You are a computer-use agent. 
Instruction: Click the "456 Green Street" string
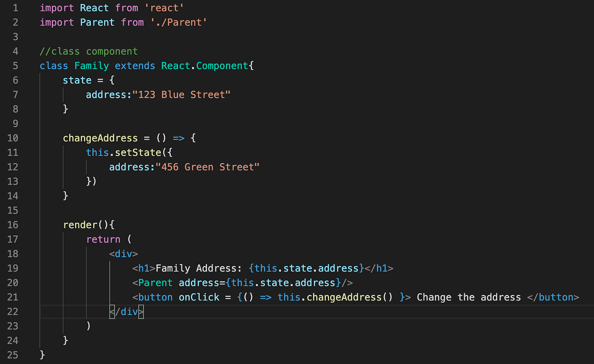point(207,167)
